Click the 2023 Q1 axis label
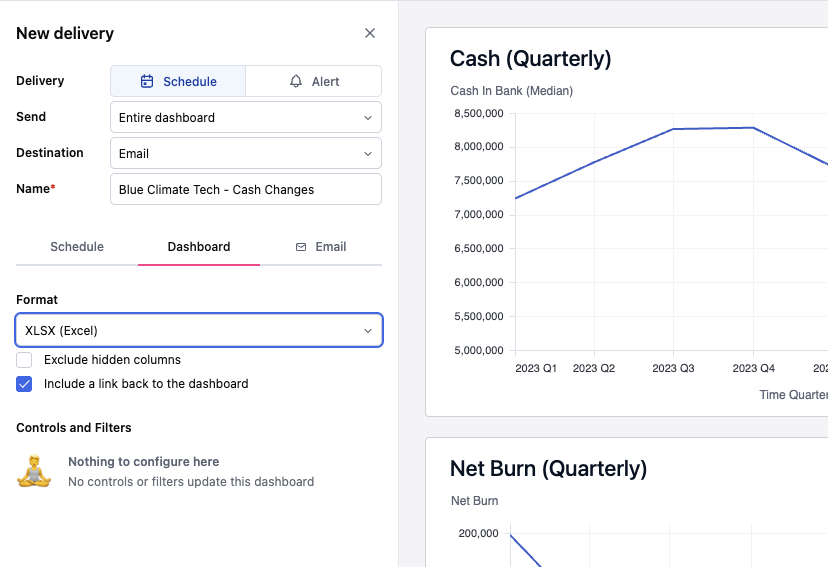This screenshot has width=828, height=567. (x=535, y=368)
